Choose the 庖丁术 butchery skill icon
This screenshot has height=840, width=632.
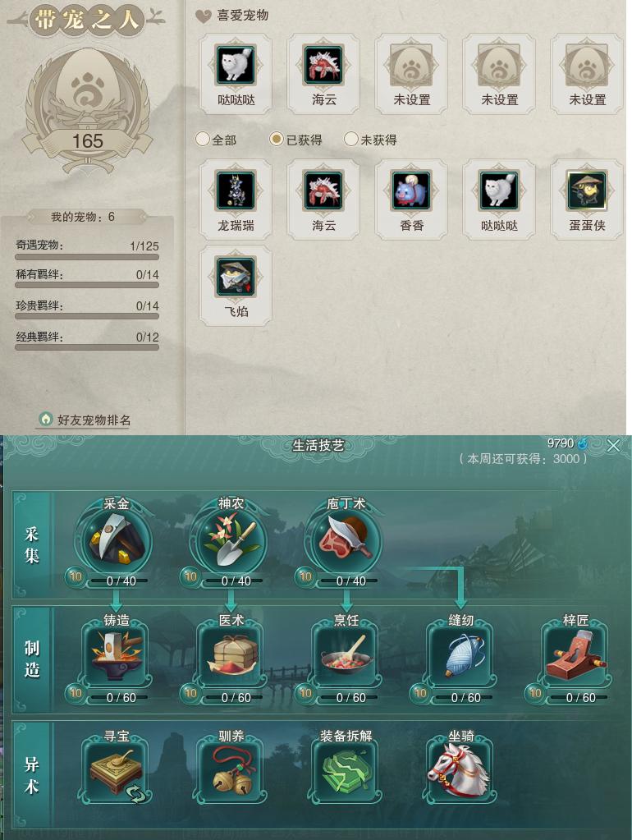(346, 542)
